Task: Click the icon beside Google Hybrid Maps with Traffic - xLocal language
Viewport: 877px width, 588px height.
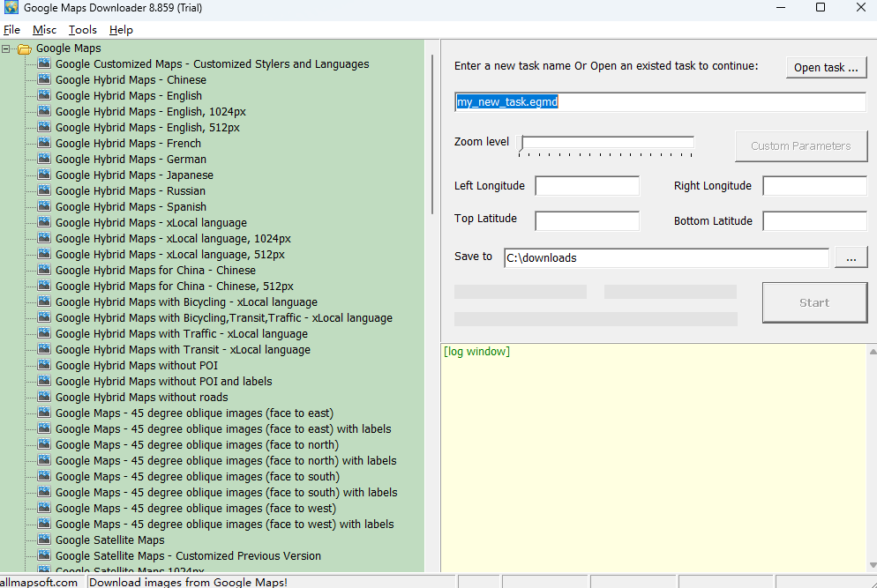Action: 43,333
